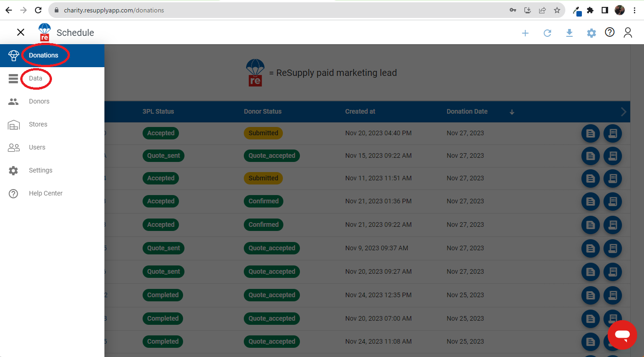Open receipt icon for Nov 21, 2023 09:22 AM row
Image resolution: width=644 pixels, height=357 pixels.
click(x=613, y=225)
